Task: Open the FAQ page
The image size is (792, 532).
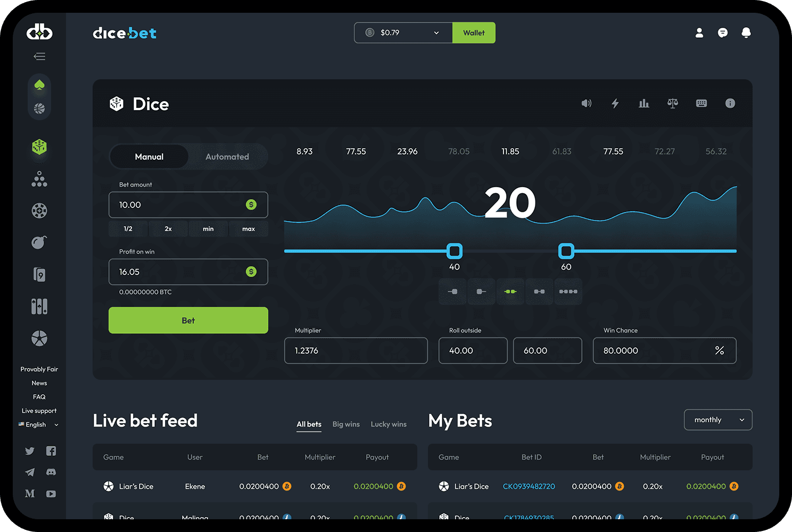Action: tap(39, 397)
